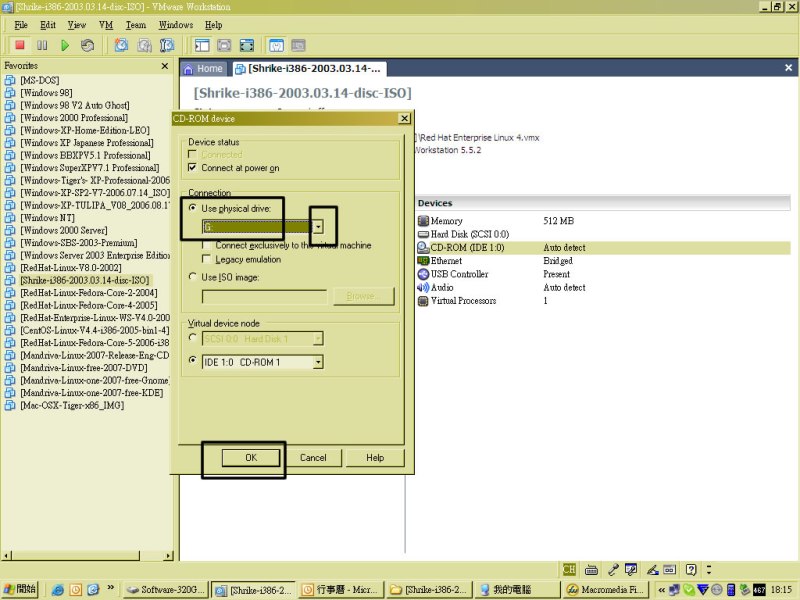Click the VM icon beside [Mac-OSX-Tiger-x86_IMG]
Image resolution: width=800 pixels, height=600 pixels.
pyautogui.click(x=10, y=406)
